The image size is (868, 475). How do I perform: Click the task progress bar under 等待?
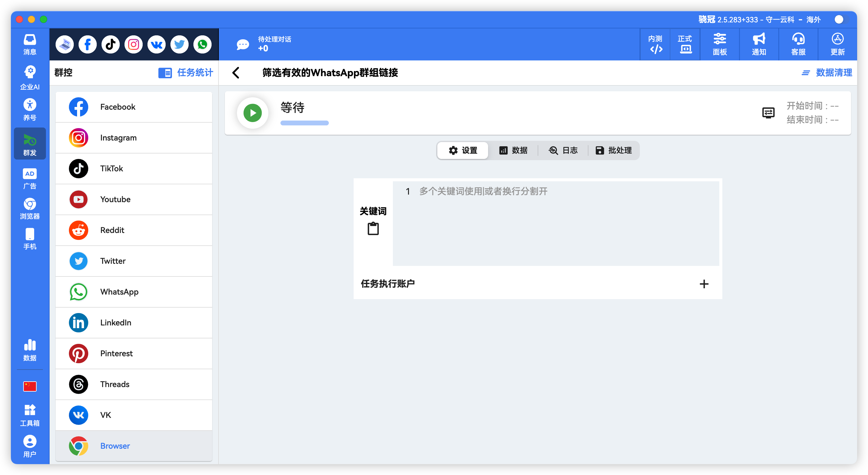305,123
